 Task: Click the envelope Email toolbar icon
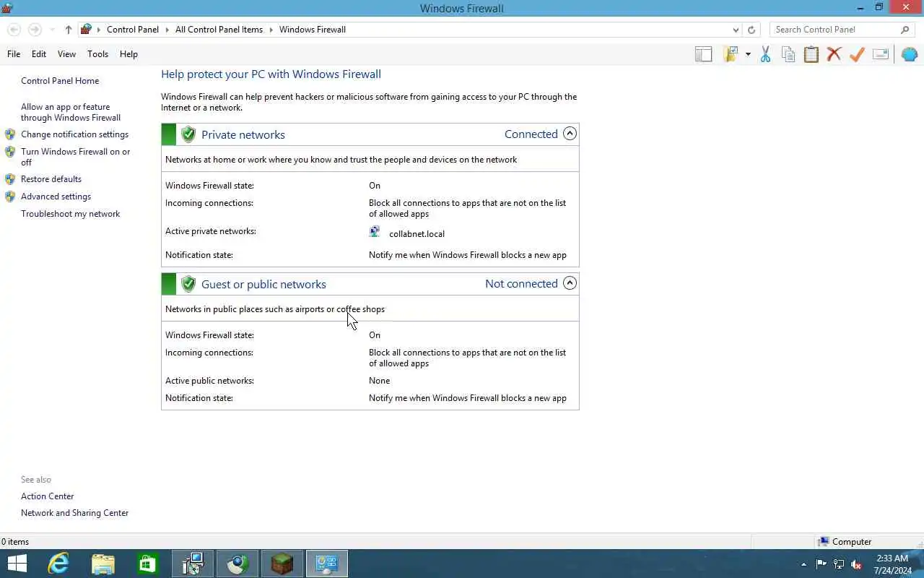click(x=881, y=54)
